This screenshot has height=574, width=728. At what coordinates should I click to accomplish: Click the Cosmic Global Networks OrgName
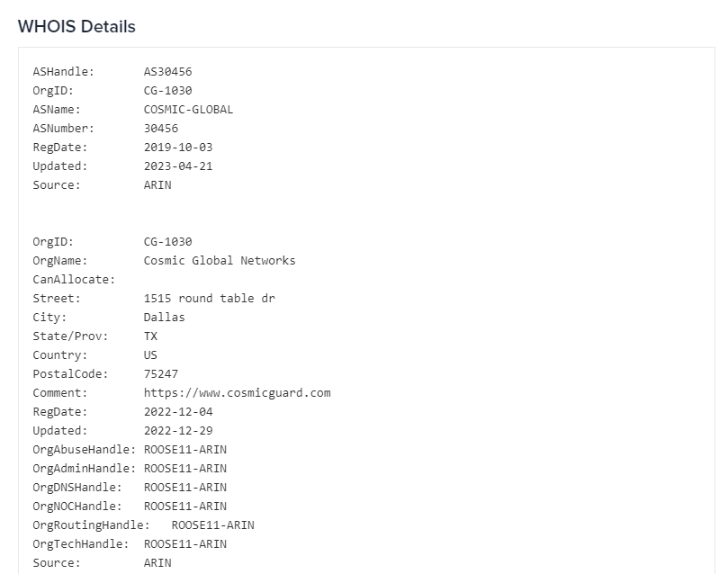coord(220,261)
